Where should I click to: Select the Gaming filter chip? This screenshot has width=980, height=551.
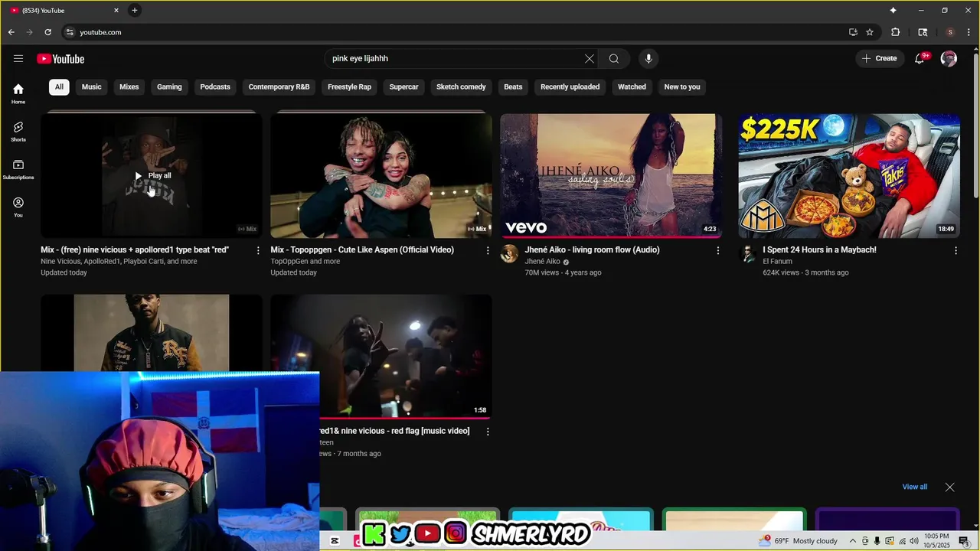[169, 87]
